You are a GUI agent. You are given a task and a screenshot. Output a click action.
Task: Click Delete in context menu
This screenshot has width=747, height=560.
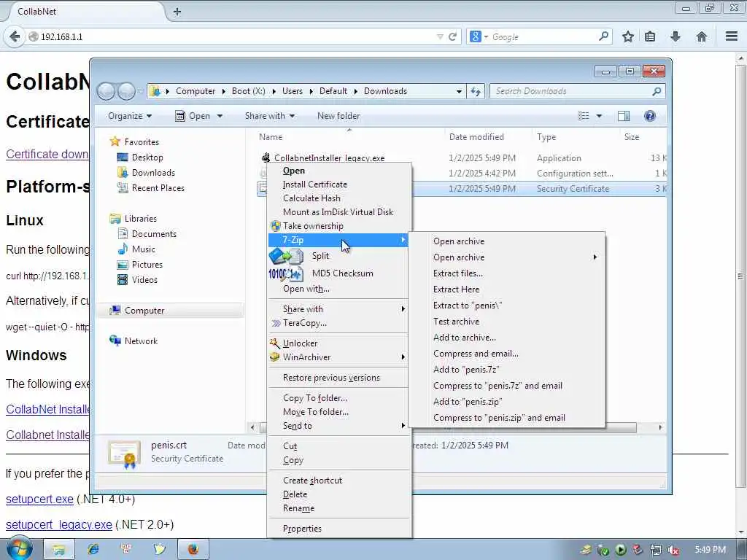pyautogui.click(x=295, y=494)
